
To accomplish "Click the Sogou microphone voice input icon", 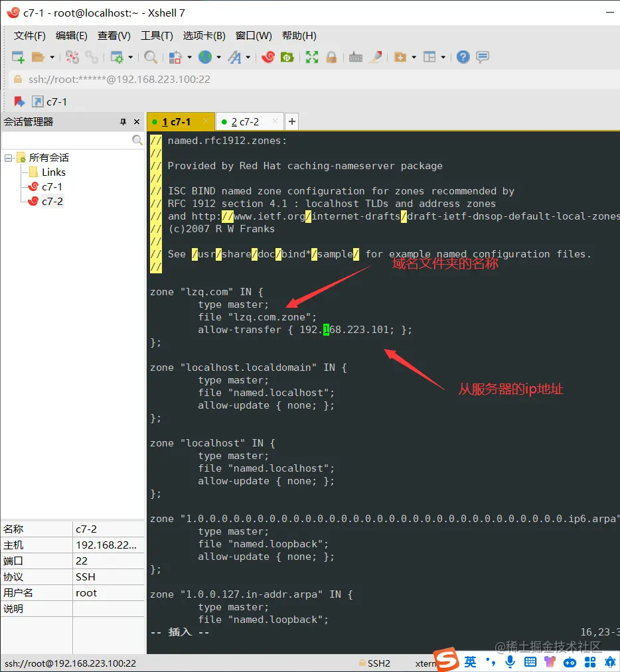I will [510, 662].
